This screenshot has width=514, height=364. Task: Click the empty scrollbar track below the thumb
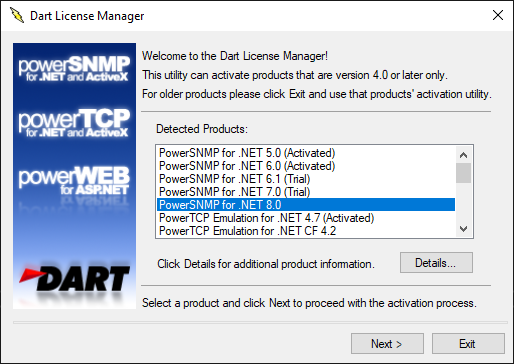(463, 202)
